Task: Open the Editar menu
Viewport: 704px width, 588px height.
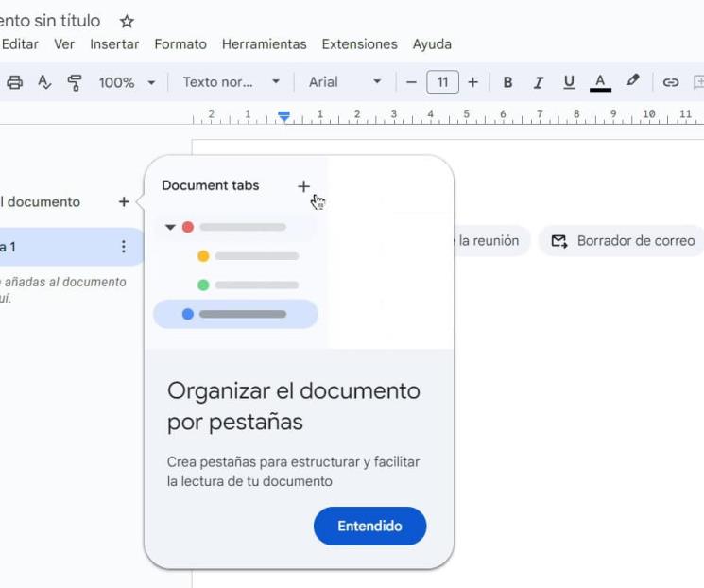Action: [x=20, y=44]
